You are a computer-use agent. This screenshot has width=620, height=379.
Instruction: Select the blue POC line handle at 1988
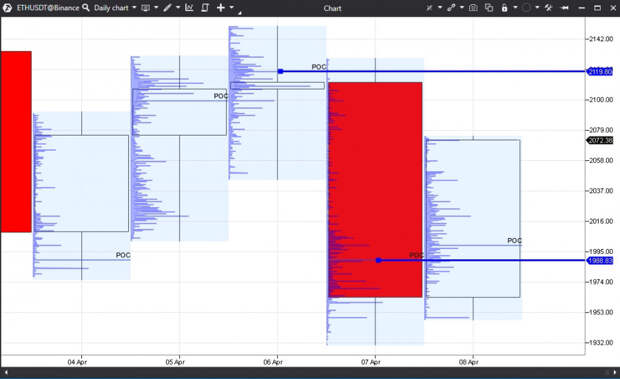(x=379, y=260)
